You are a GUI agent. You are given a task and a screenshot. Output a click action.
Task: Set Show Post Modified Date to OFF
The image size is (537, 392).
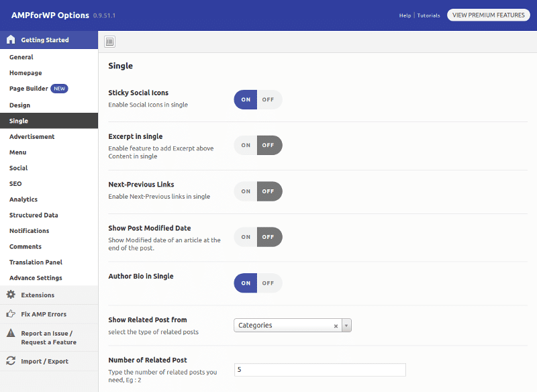pos(270,237)
